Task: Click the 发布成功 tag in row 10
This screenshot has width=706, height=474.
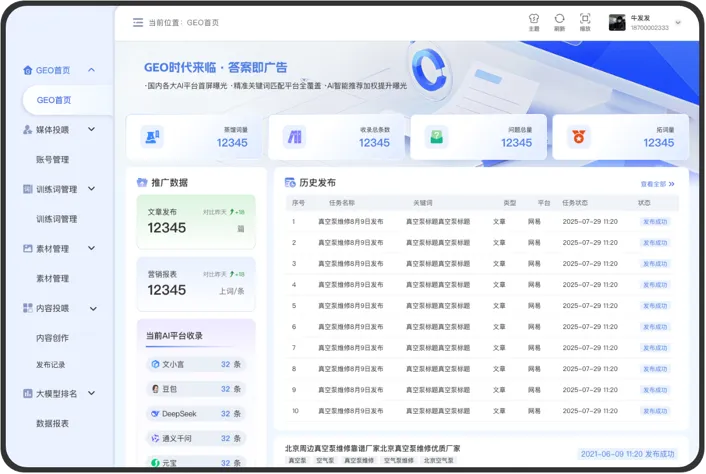Action: pyautogui.click(x=655, y=411)
